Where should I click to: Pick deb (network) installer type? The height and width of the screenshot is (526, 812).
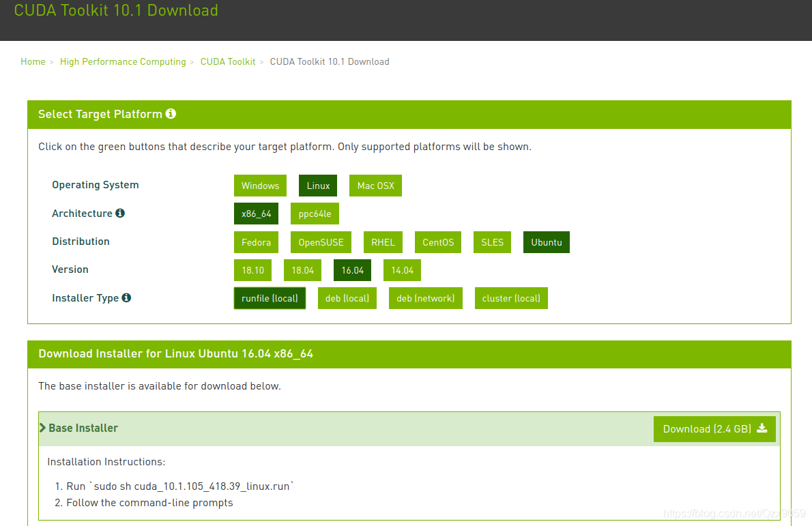pos(426,298)
